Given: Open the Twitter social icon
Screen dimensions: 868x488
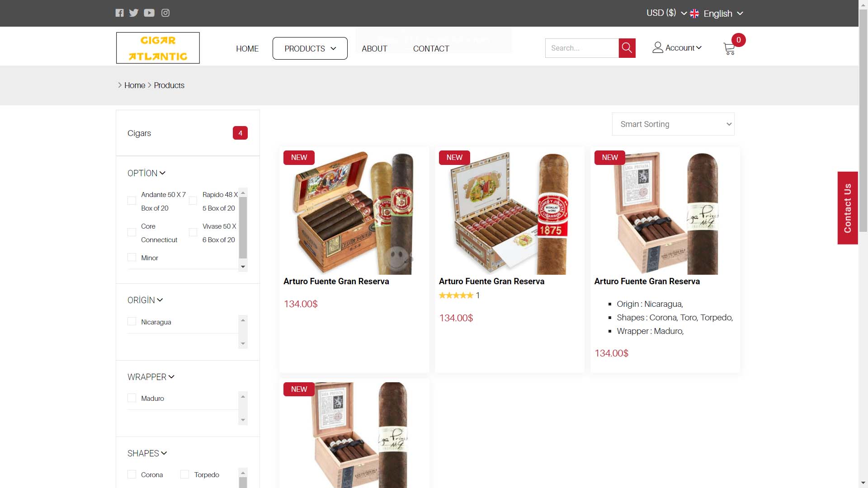Looking at the screenshot, I should point(133,13).
